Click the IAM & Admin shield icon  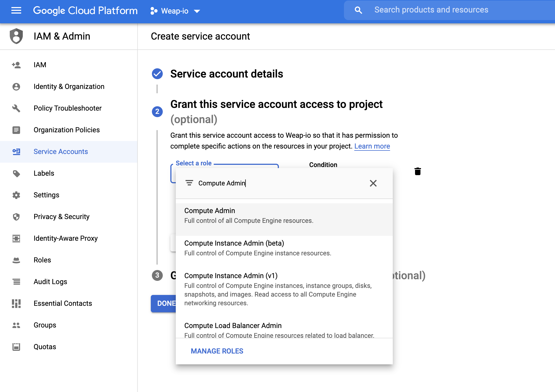16,36
